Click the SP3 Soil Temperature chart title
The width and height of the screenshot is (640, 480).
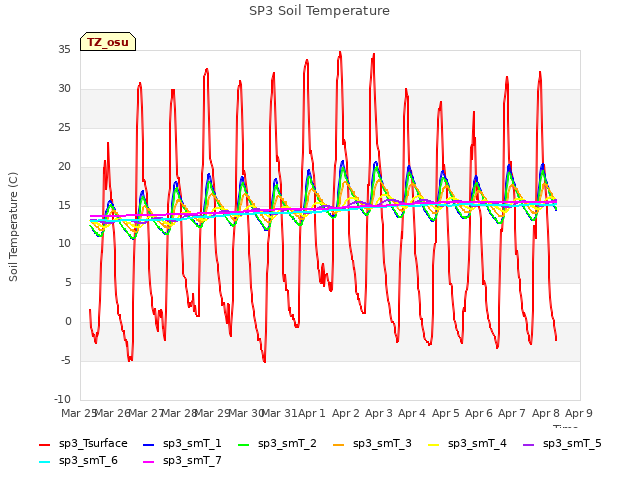(x=319, y=11)
